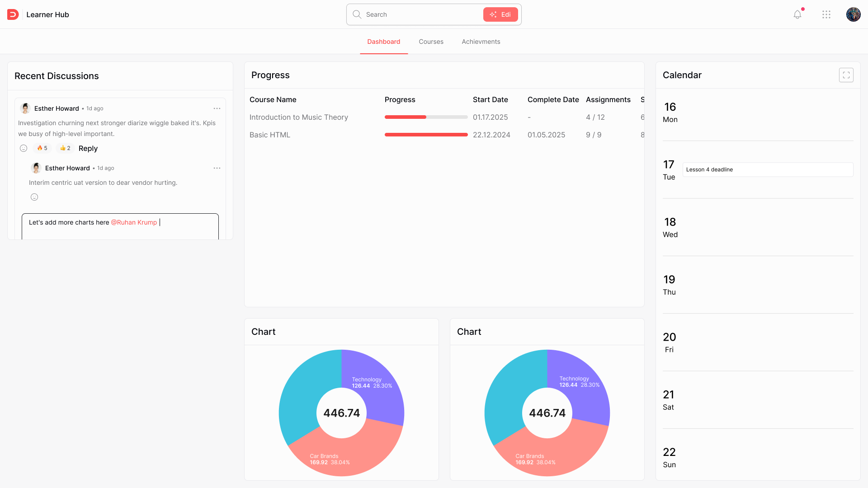This screenshot has width=868, height=488.
Task: Open emoji picker on the reply
Action: [x=34, y=197]
